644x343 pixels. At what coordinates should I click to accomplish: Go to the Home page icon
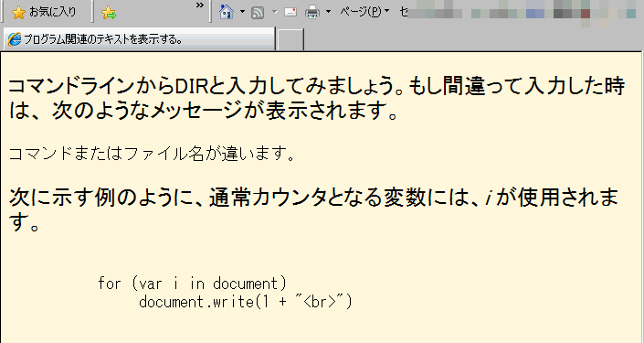coord(227,12)
